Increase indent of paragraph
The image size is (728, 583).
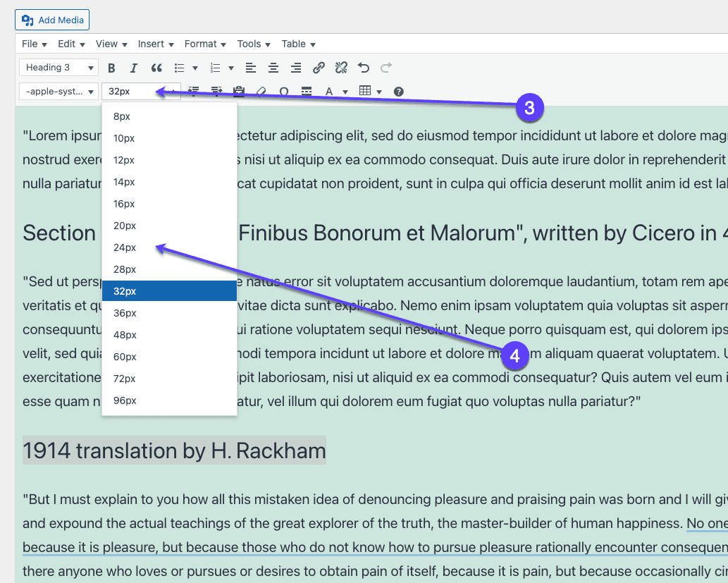[x=216, y=92]
